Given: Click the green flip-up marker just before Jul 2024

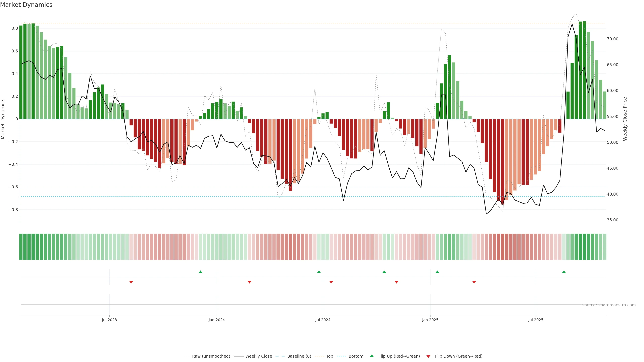Looking at the screenshot, I should point(319,272).
